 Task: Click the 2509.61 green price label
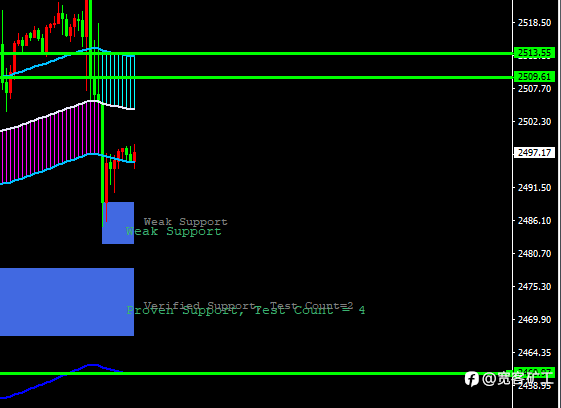click(534, 77)
